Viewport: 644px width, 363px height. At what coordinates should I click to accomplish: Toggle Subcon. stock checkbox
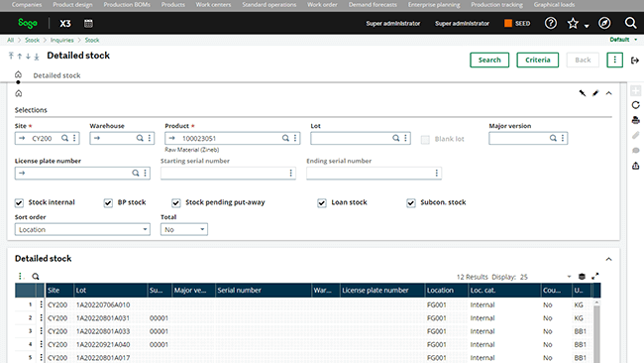(x=411, y=202)
